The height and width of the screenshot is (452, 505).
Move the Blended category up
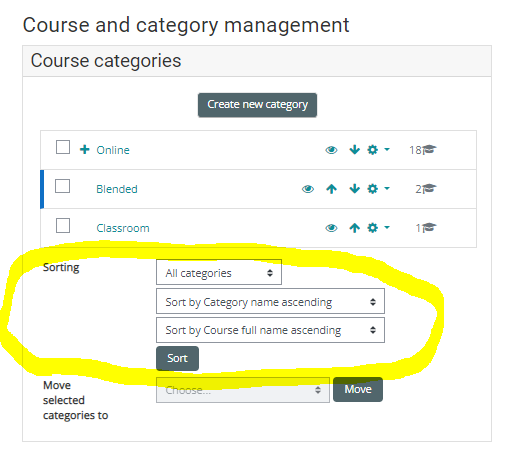click(x=331, y=189)
